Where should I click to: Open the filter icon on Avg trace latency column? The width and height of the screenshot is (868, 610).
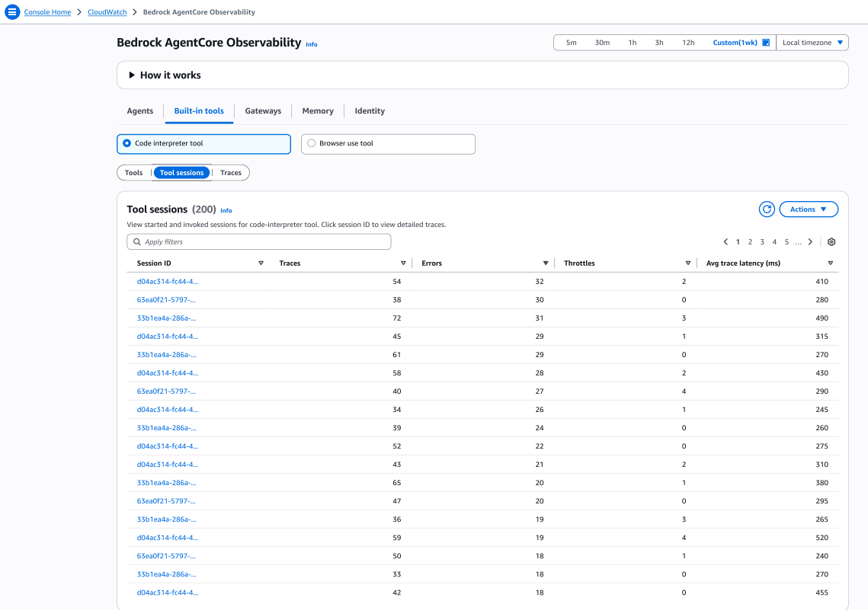[x=830, y=263]
